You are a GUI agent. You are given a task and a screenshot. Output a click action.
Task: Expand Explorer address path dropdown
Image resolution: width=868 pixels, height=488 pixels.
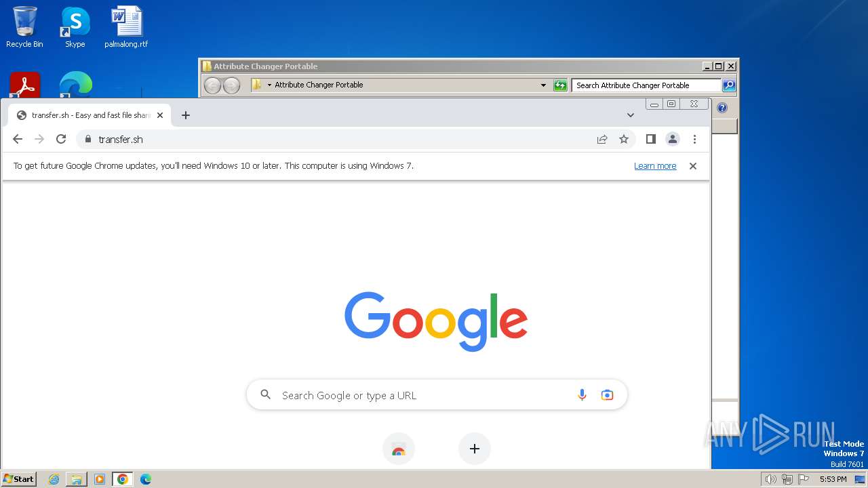(x=543, y=85)
